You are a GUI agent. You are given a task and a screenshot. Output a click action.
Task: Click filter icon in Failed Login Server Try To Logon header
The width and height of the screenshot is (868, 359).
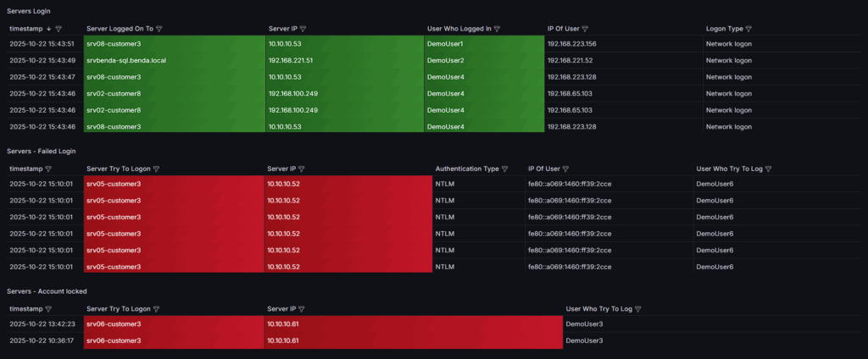[x=157, y=168]
